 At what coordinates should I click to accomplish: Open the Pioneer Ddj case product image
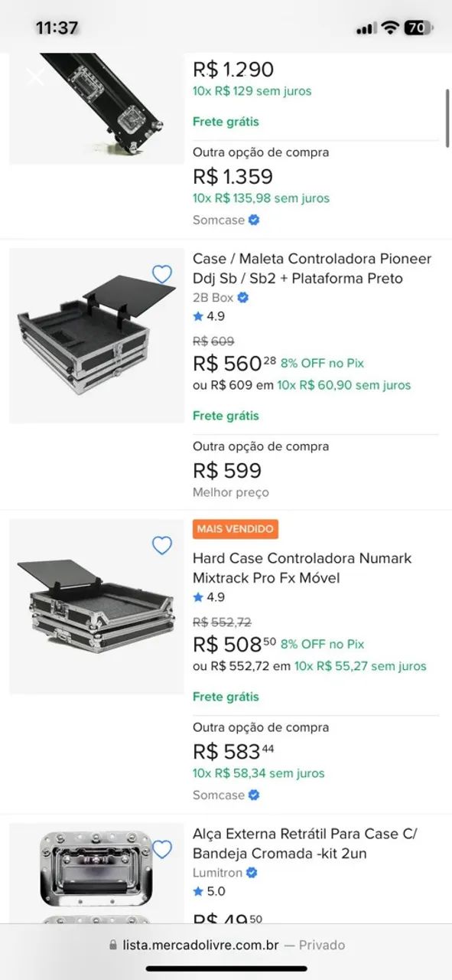tap(96, 335)
